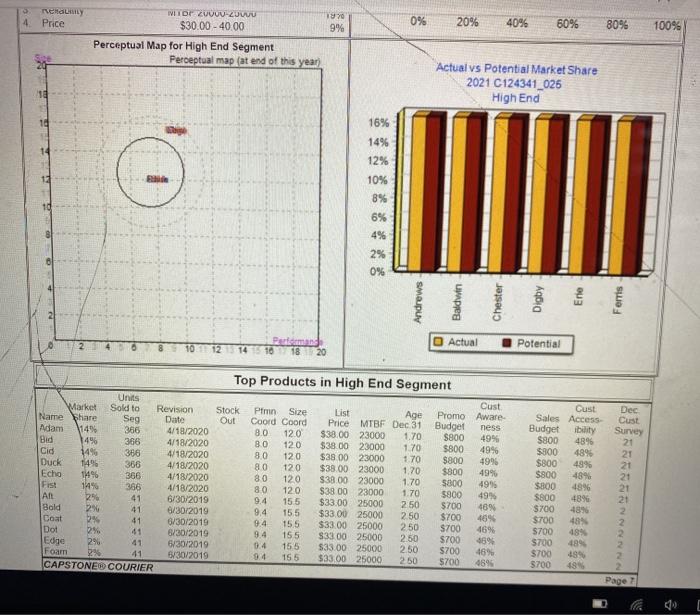700x615 pixels.
Task: Select the Fist product row name
Action: tap(49, 484)
